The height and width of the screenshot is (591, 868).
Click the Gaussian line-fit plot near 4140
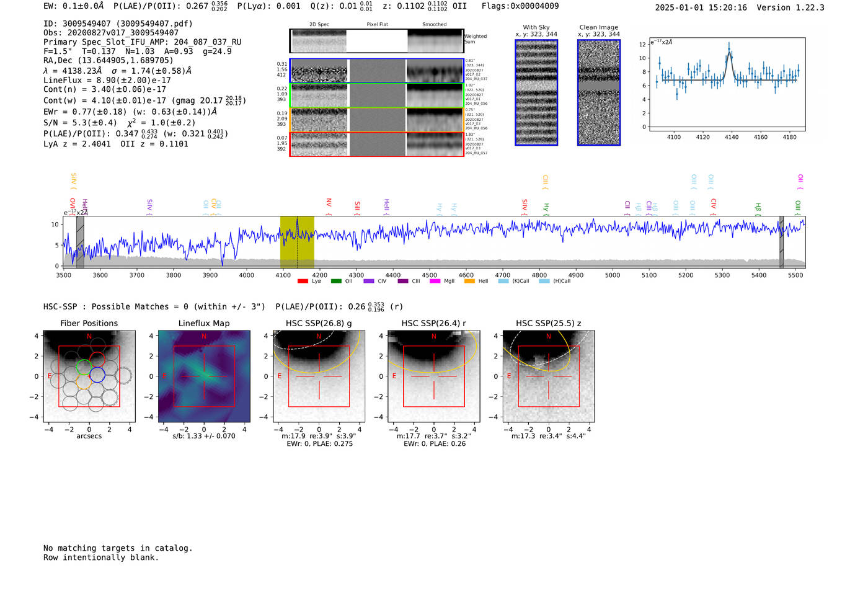(727, 84)
